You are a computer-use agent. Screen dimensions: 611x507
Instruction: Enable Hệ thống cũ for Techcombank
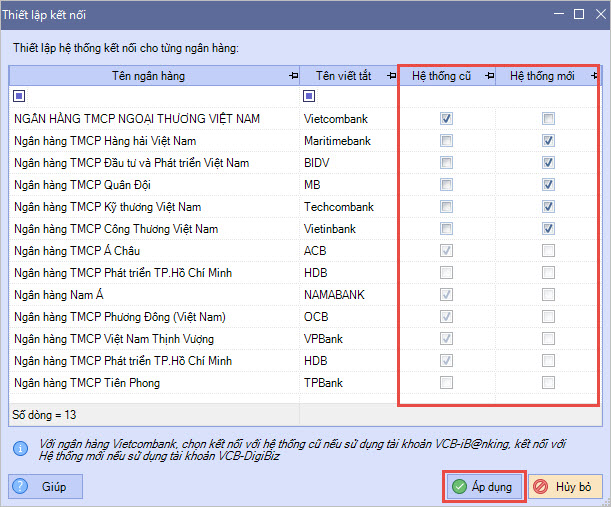click(446, 207)
